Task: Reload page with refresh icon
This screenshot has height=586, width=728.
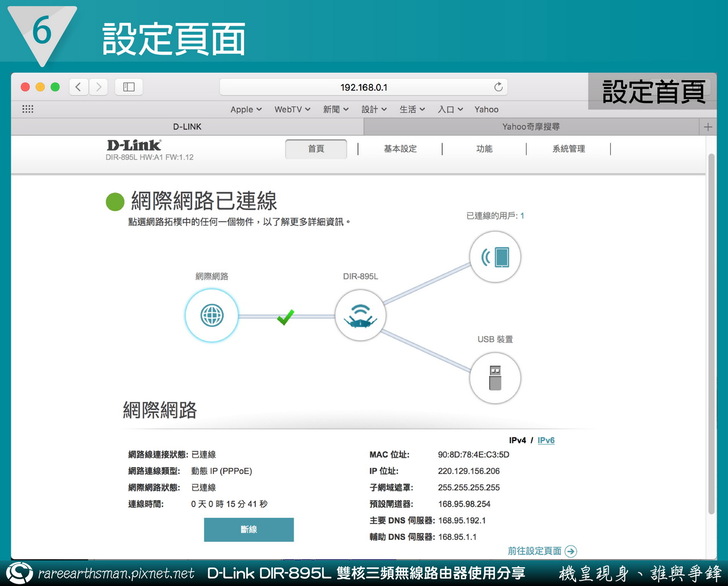Action: point(499,87)
